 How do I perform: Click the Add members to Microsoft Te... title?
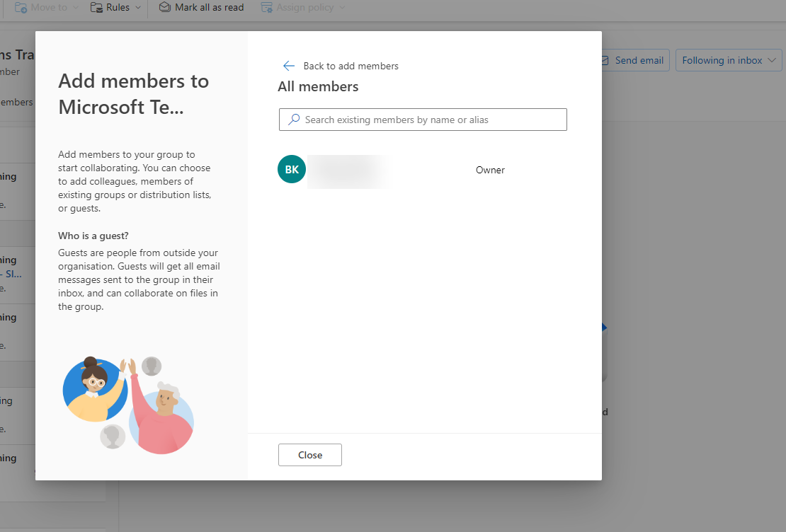(133, 93)
